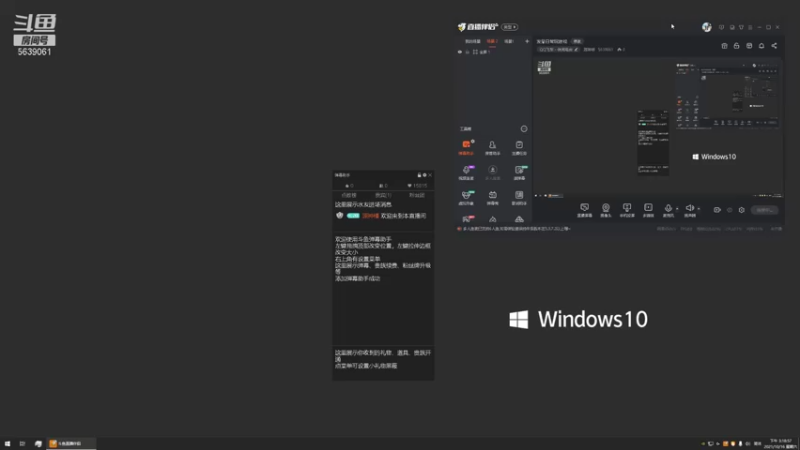Toggle the eye visibility of the fullscreen source
The image size is (800, 450).
tap(460, 52)
